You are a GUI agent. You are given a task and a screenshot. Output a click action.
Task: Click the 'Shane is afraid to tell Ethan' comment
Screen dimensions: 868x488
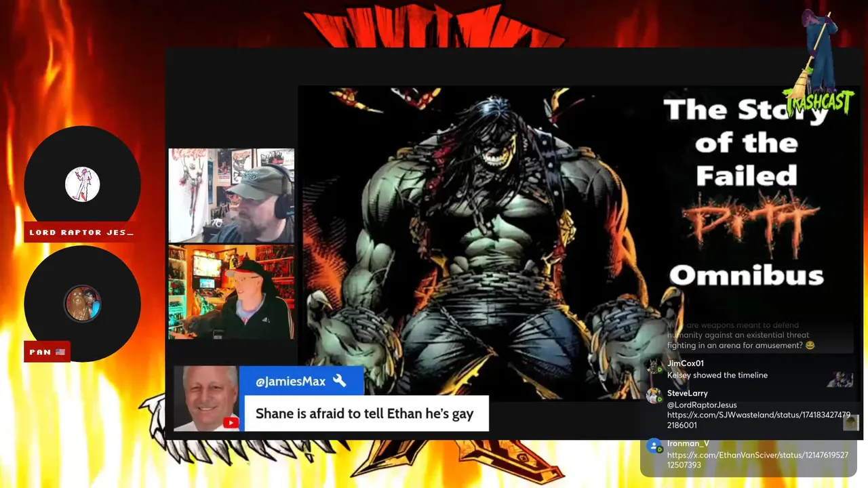click(365, 413)
